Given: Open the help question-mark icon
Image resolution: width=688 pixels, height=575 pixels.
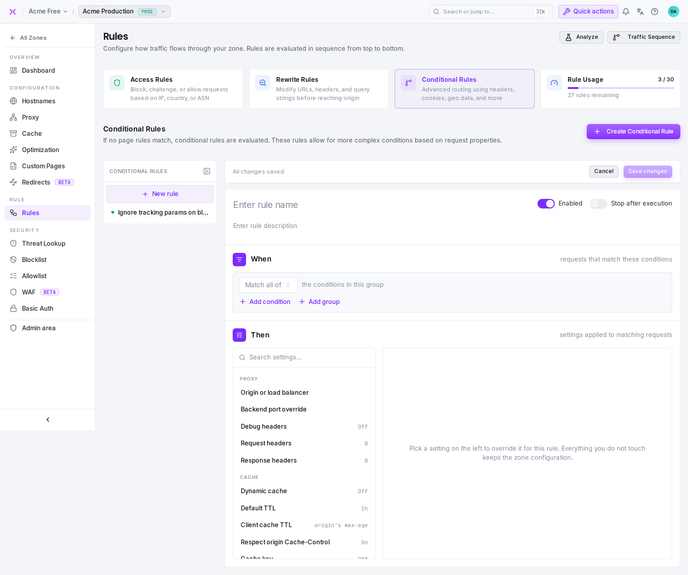Looking at the screenshot, I should pos(655,12).
